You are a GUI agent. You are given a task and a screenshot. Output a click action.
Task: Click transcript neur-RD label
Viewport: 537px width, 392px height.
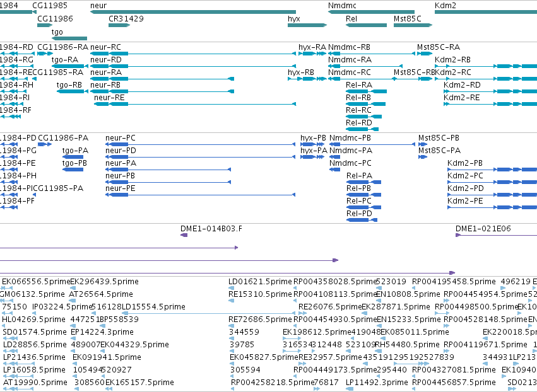(x=106, y=60)
